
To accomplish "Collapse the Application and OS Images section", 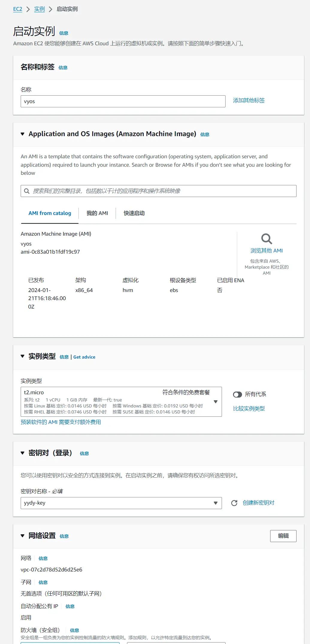I will coord(22,134).
